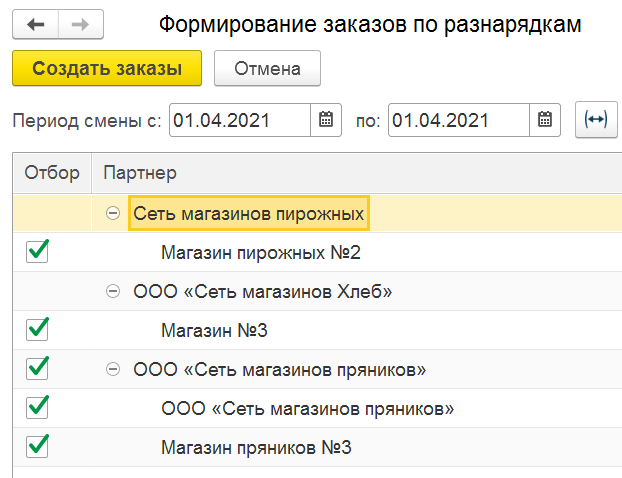This screenshot has width=622, height=478.
Task: Click the forward navigation arrow
Action: coord(83,23)
